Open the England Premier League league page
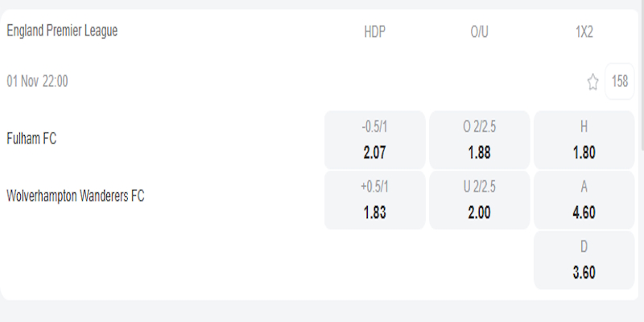Screen dimensions: 644x322 63,31
